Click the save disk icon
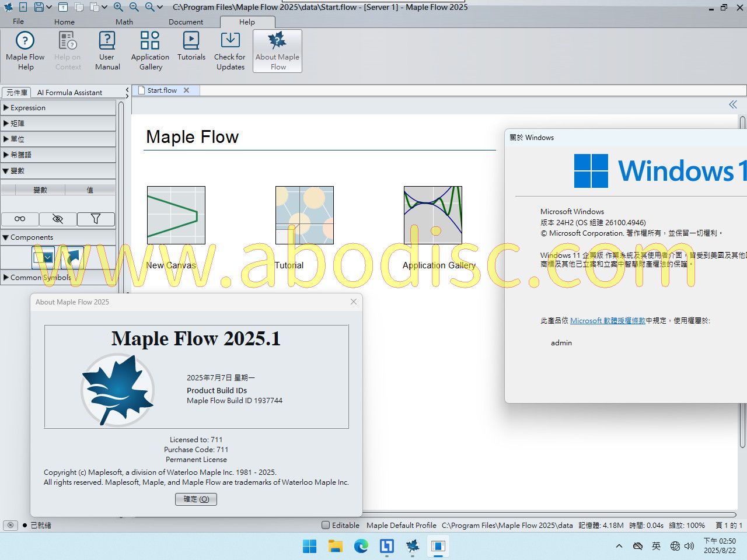747x560 pixels. click(x=39, y=7)
